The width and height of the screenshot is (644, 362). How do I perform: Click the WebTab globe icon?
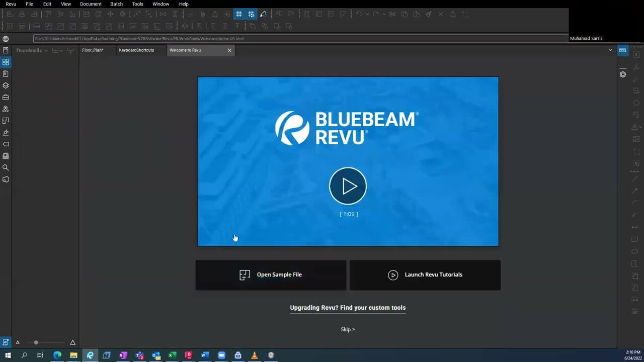pyautogui.click(x=6, y=39)
